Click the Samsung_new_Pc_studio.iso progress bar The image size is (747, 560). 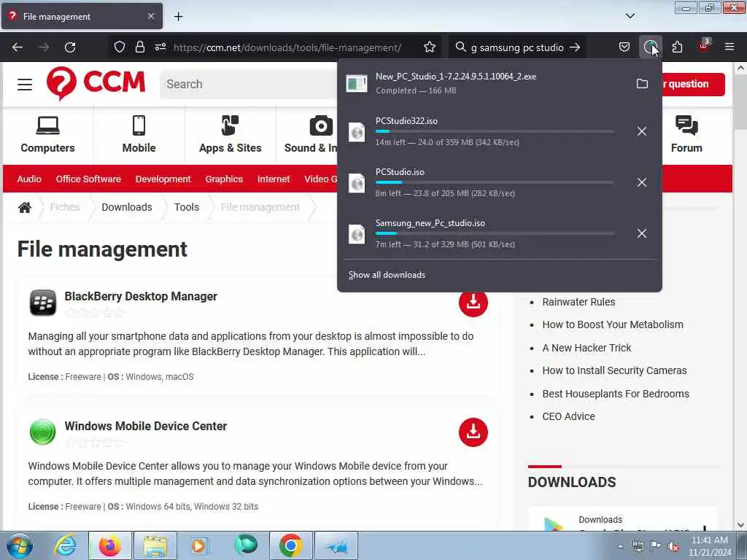(495, 233)
